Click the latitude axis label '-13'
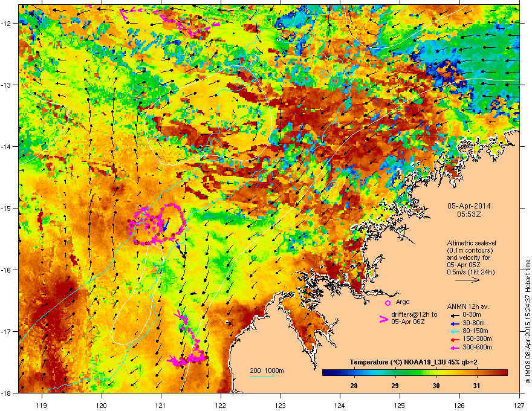 [7, 85]
